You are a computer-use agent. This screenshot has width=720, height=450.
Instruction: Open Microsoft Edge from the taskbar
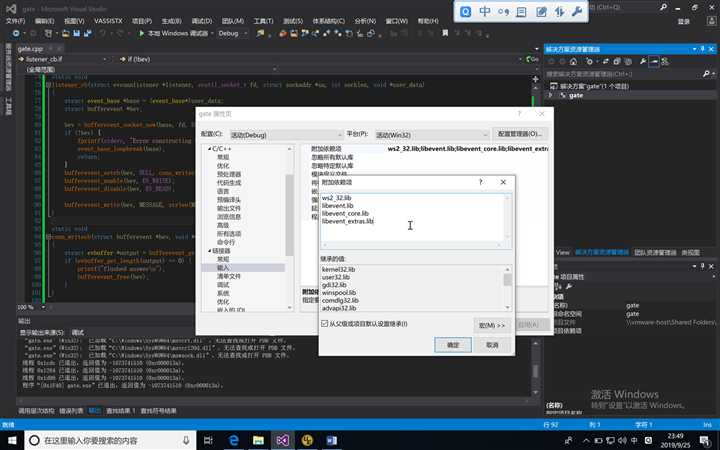234,440
